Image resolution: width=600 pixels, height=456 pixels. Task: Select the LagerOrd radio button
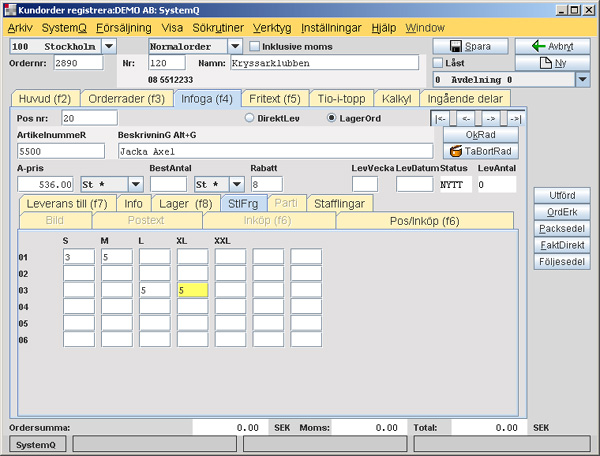[331, 118]
